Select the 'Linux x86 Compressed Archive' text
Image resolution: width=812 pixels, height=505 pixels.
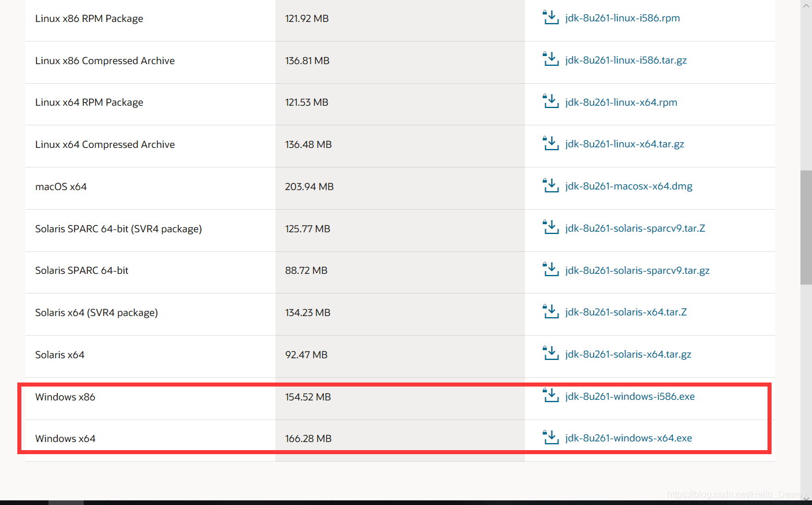105,61
